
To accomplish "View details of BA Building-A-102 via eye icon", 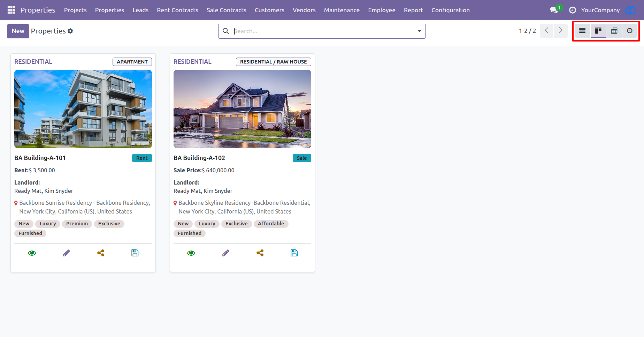I will point(191,253).
